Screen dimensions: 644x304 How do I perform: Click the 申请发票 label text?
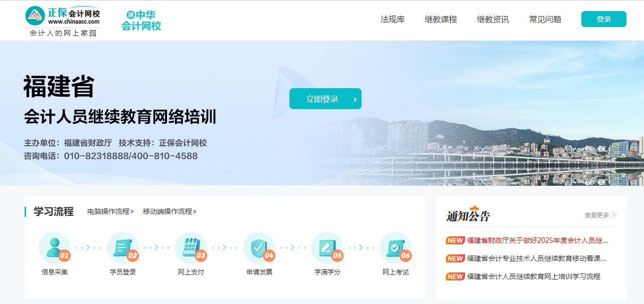[259, 272]
